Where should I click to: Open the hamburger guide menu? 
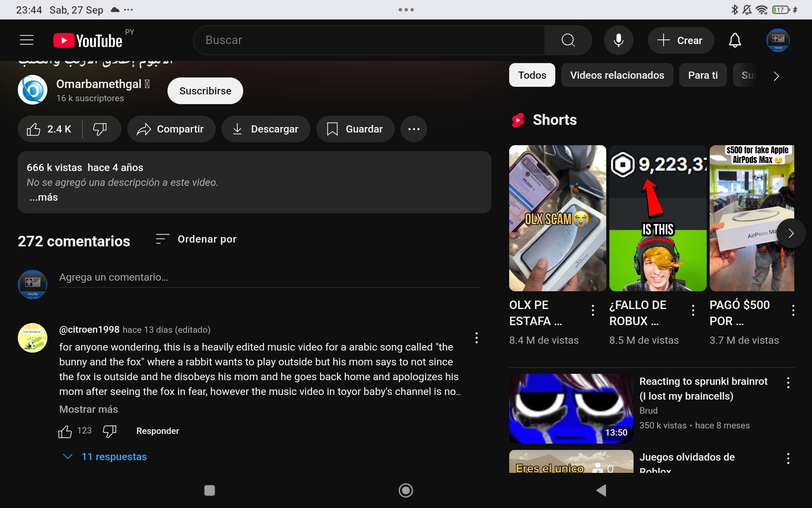coord(27,40)
